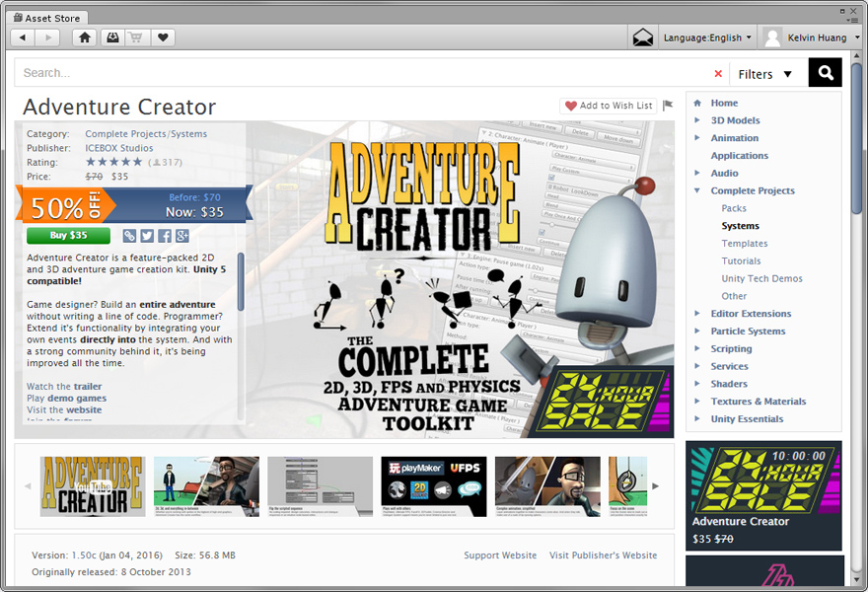Play the YouTube Adventure Creator thumbnail
The width and height of the screenshot is (868, 592).
coord(93,486)
